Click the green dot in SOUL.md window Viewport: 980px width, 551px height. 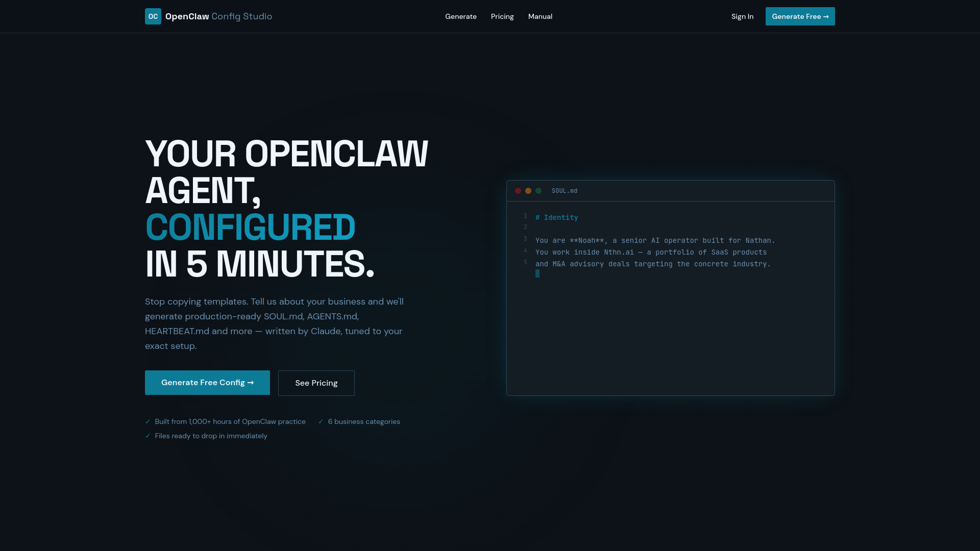tap(538, 191)
